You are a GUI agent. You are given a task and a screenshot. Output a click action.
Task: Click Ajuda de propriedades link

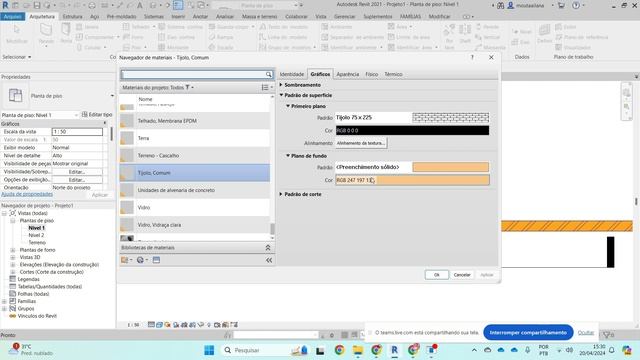27,194
